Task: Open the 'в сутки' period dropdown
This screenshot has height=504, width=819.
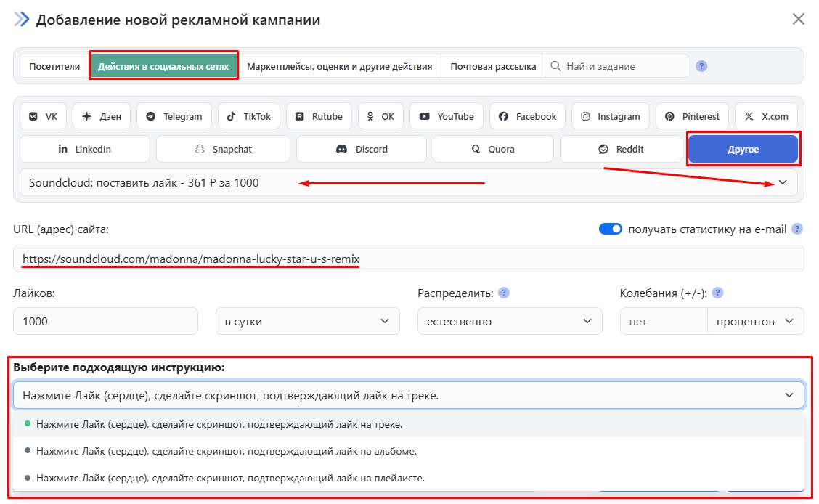Action: click(307, 321)
